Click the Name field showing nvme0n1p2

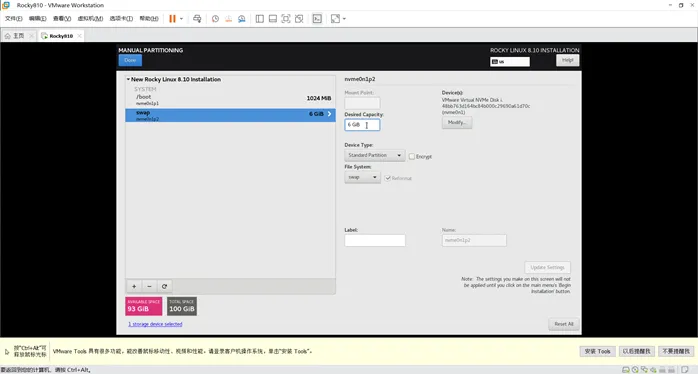(474, 240)
